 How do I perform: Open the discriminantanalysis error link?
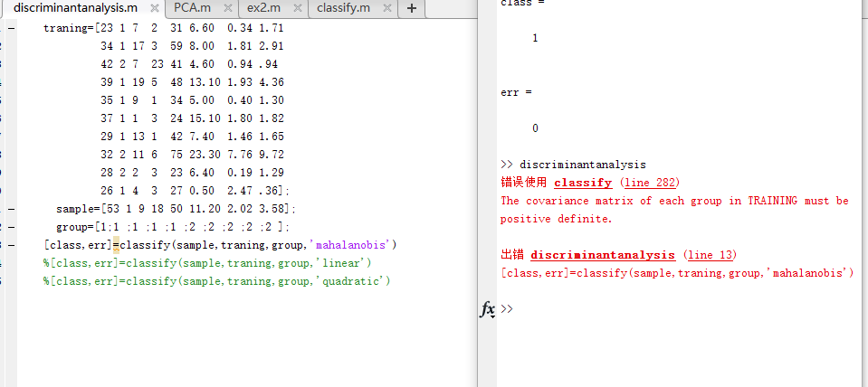[602, 255]
